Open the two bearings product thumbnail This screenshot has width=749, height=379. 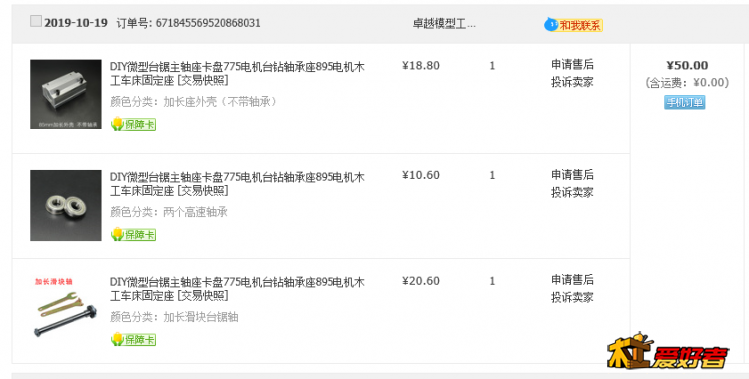pyautogui.click(x=66, y=205)
